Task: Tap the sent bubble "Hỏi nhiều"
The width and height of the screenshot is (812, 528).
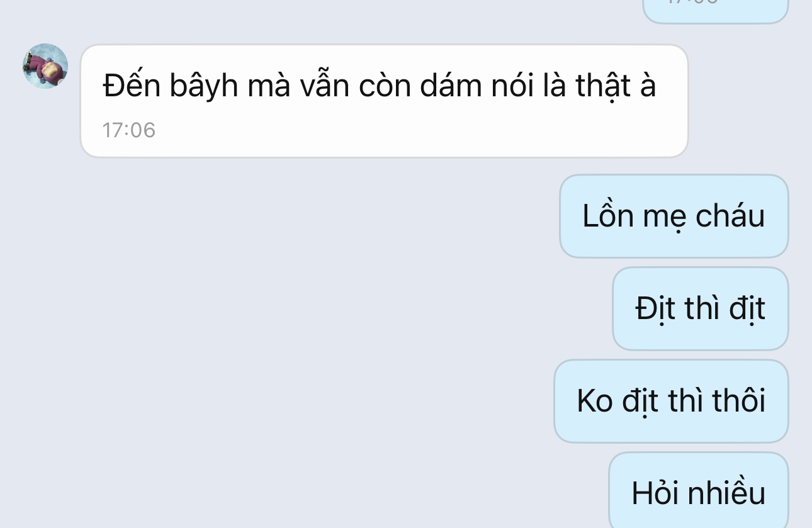Action: 699,491
